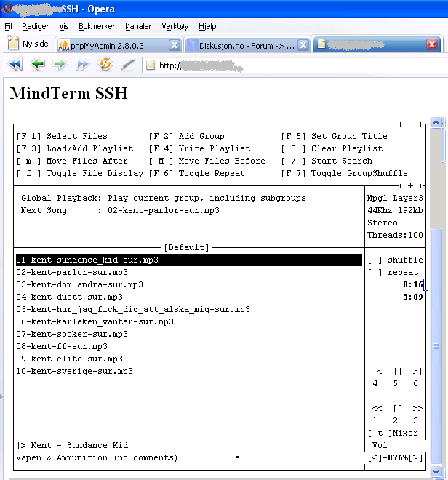This screenshot has height=480, width=448.
Task: Open the Bokmerker menu
Action: [97, 26]
